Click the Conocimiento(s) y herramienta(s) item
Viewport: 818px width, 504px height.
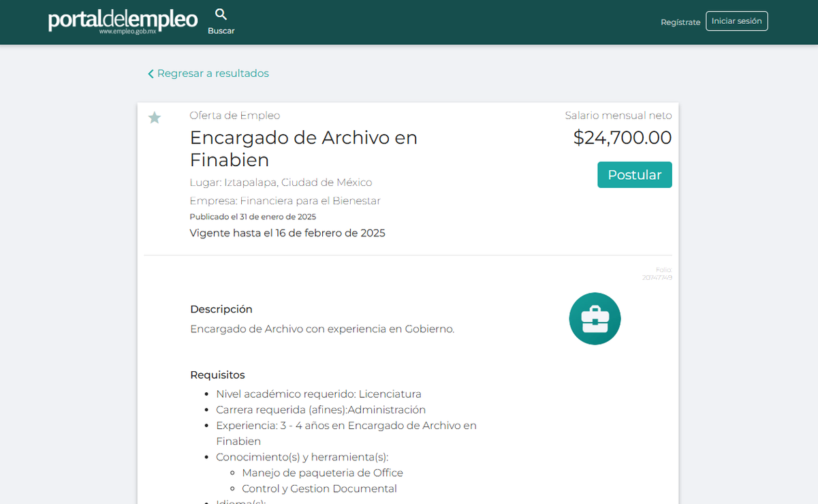coord(302,457)
